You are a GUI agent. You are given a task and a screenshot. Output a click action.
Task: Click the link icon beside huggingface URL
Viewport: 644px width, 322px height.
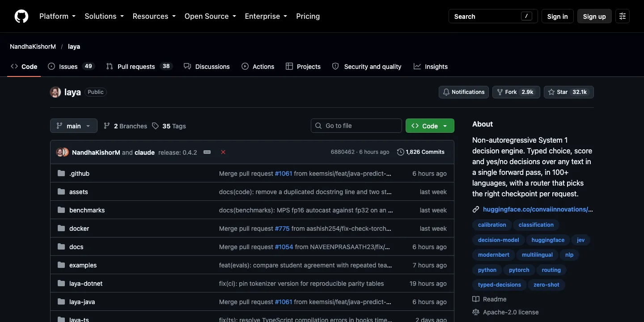pos(476,209)
